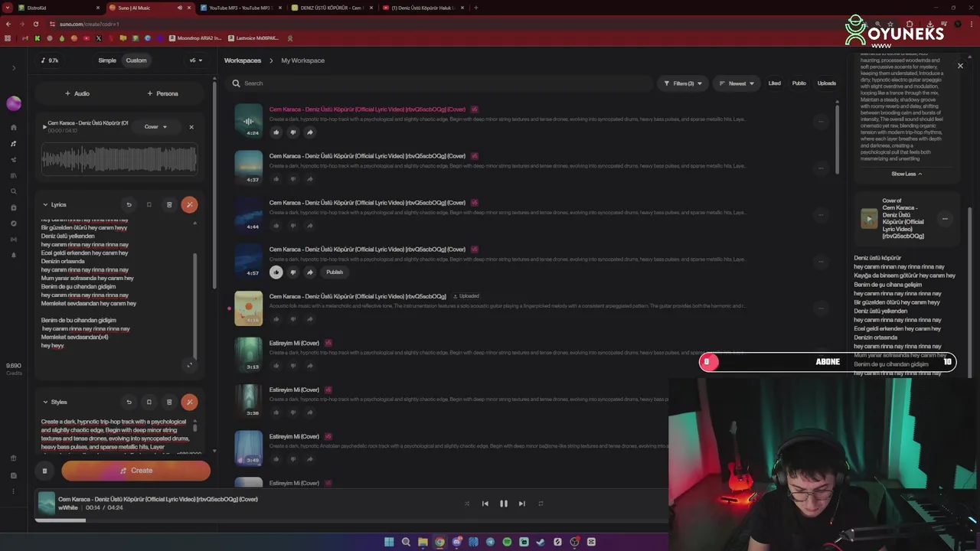Toggle repeat in the player bar

tap(541, 504)
